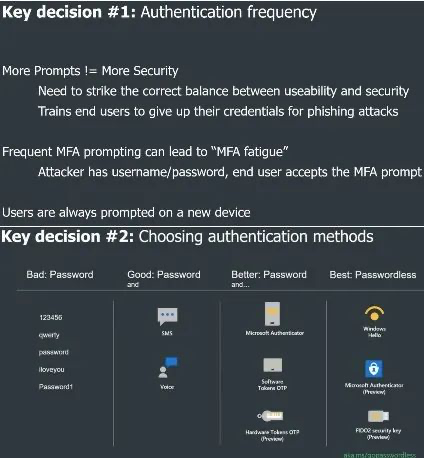Click the 'Bad: Password' column heading
This screenshot has height=458, width=424.
tap(60, 275)
